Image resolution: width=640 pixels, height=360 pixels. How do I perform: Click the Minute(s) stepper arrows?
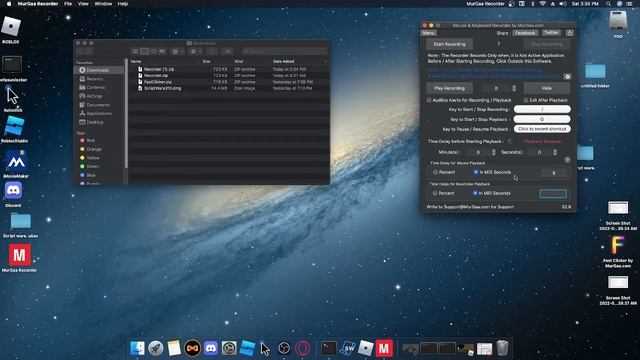coord(493,152)
